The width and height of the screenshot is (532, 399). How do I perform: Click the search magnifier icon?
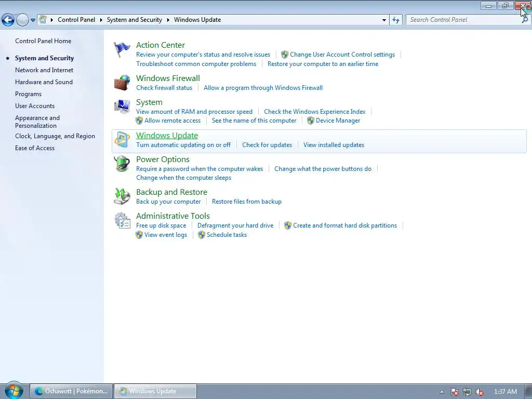tap(525, 20)
